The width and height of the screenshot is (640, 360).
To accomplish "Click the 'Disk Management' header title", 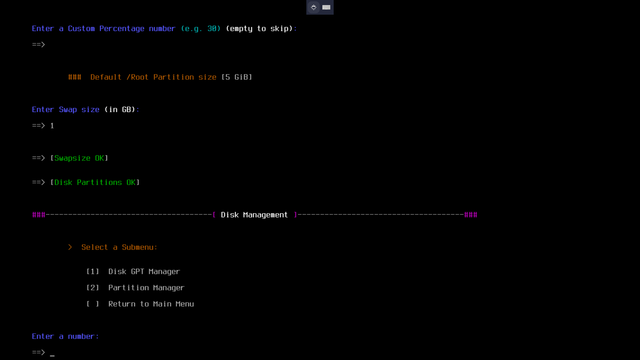I will pos(254,215).
